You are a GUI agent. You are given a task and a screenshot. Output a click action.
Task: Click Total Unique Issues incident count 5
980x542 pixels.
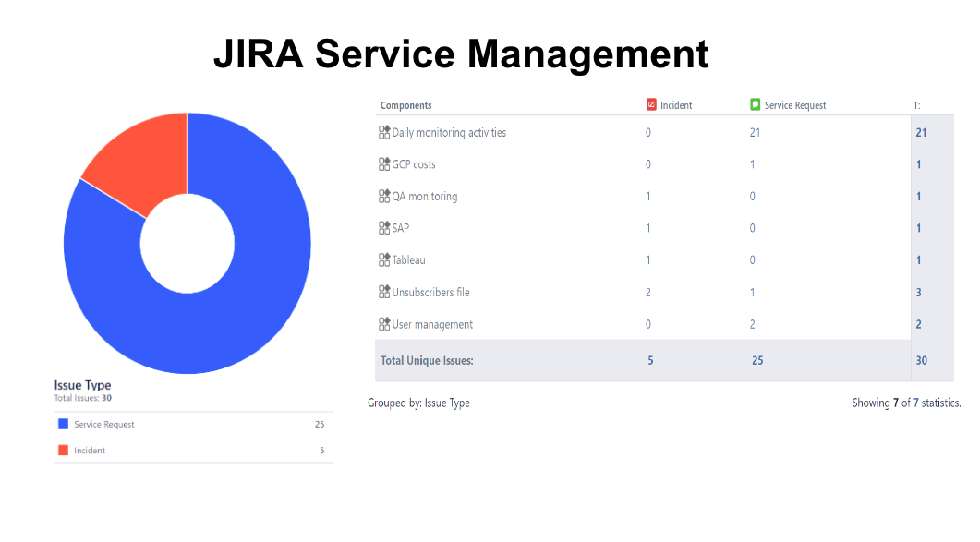(650, 361)
